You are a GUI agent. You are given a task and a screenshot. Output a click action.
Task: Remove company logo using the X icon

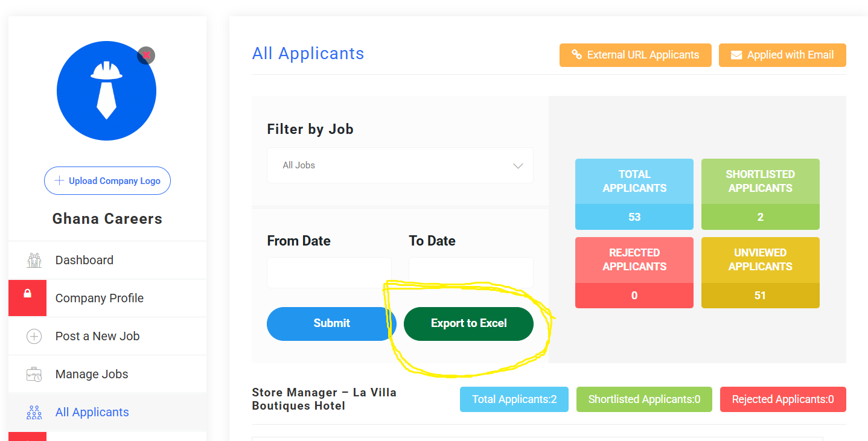click(x=146, y=55)
